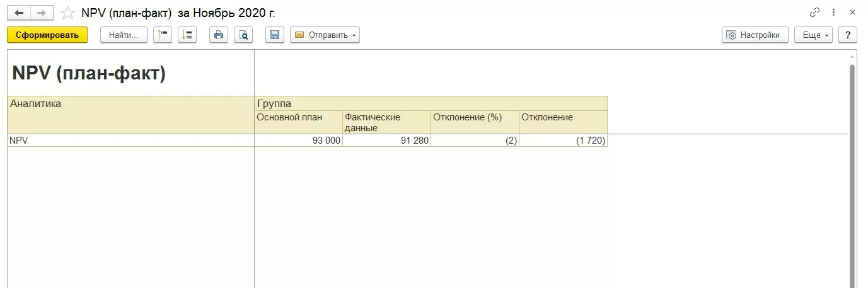This screenshot has width=868, height=288.
Task: Copy link to this report icon
Action: click(x=814, y=13)
